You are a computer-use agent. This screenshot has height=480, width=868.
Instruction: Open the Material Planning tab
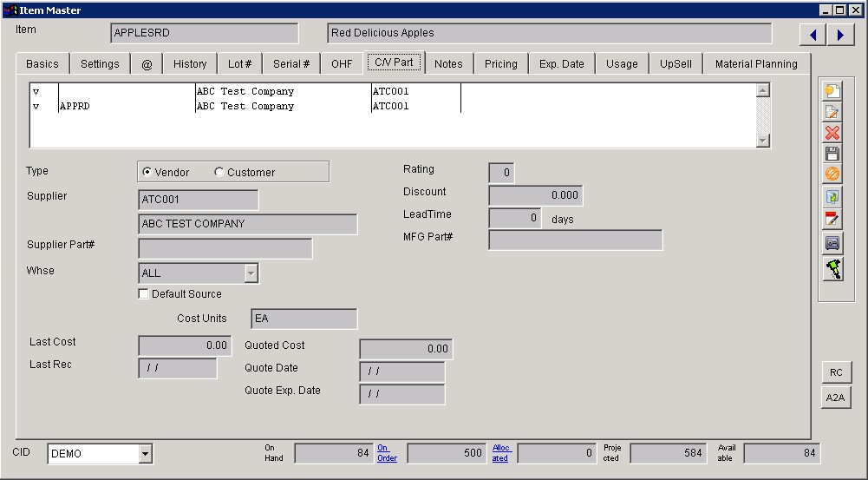(x=755, y=63)
